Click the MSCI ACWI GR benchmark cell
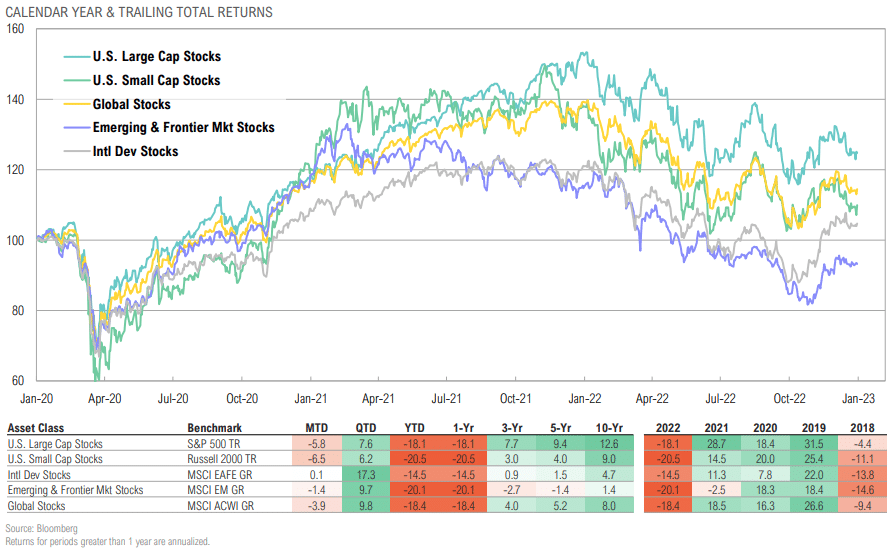Viewport: 894px width, 550px height. pyautogui.click(x=221, y=506)
